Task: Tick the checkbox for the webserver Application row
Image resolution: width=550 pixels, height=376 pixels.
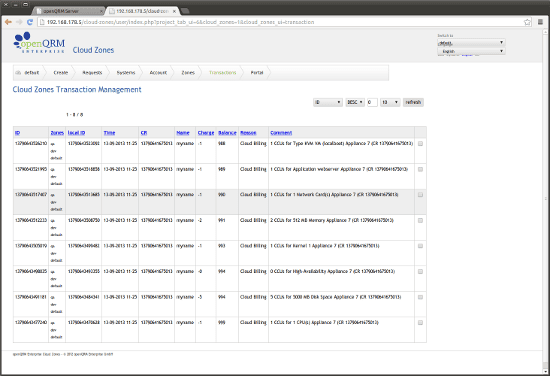Action: [x=420, y=169]
